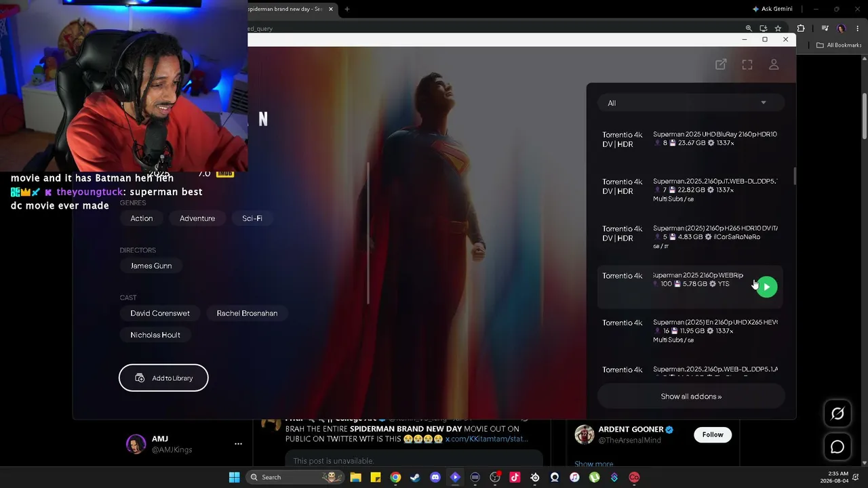Close the spiderman brand new day tab

pos(331,9)
